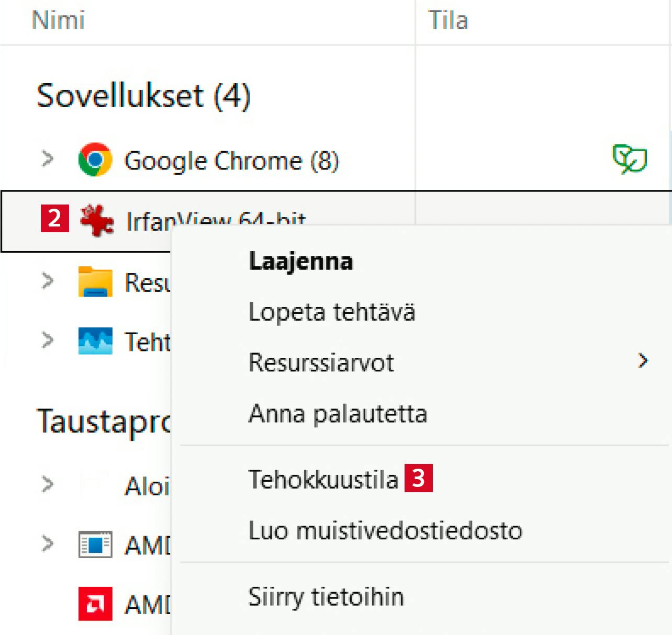
Task: Toggle Tehokkuustila for IrfanView
Action: (x=323, y=479)
